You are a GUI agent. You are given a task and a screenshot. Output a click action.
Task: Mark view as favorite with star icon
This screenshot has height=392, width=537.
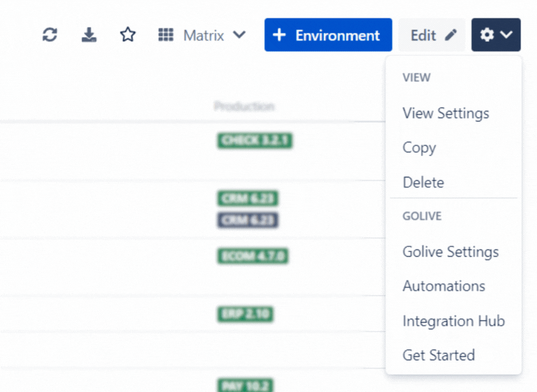127,35
